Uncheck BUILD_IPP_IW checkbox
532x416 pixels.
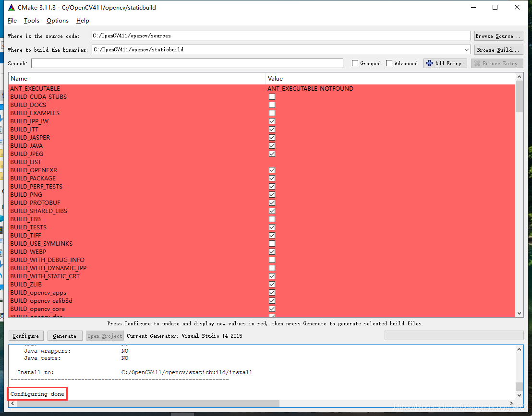point(272,121)
